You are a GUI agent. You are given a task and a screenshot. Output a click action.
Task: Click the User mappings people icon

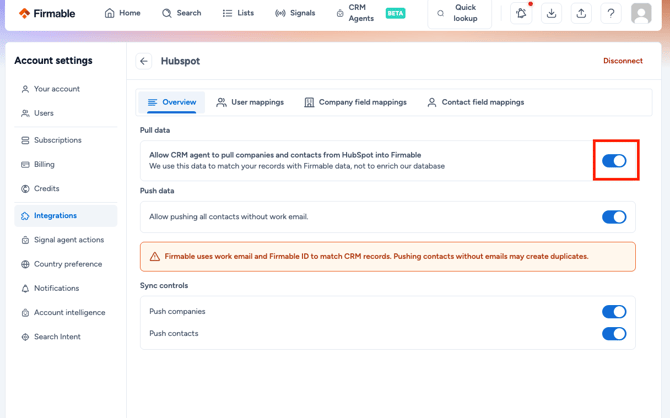point(221,102)
